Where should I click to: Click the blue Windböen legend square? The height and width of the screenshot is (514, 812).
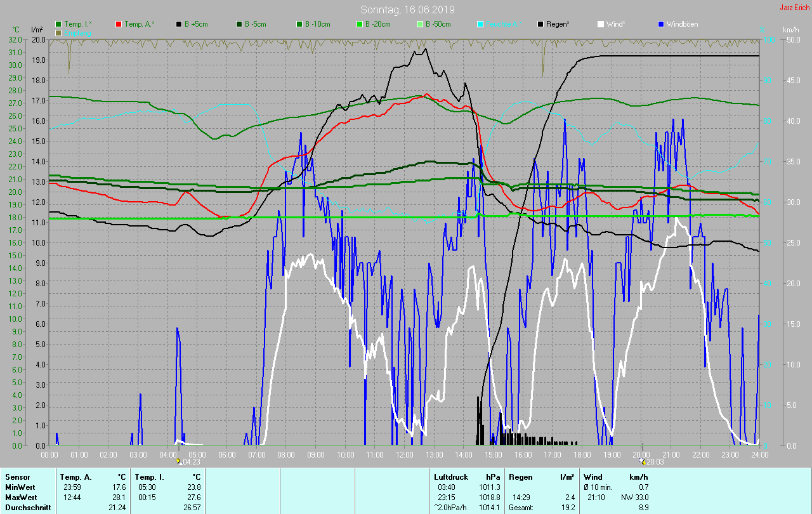[x=661, y=24]
